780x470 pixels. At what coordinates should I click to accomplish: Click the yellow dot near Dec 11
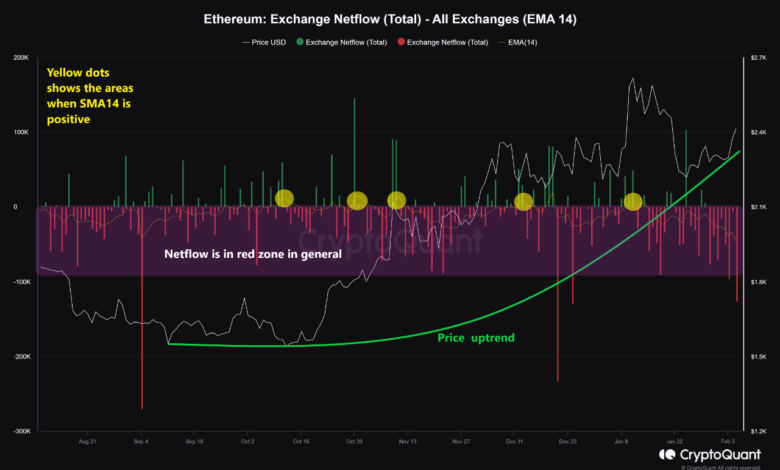pos(523,202)
